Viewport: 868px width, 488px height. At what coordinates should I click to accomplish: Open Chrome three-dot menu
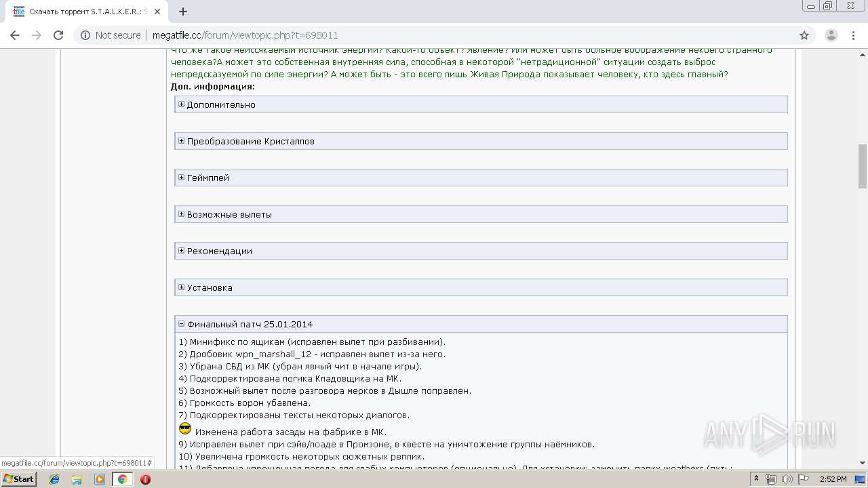[x=854, y=35]
